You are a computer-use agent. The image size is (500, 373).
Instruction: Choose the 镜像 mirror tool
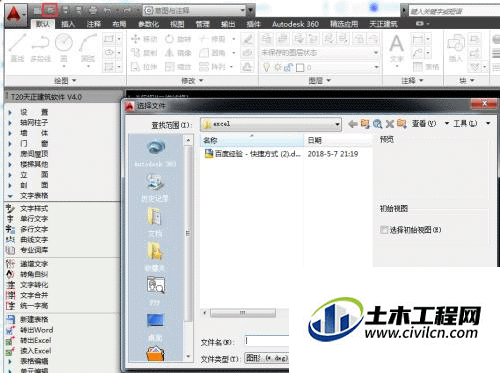178,53
